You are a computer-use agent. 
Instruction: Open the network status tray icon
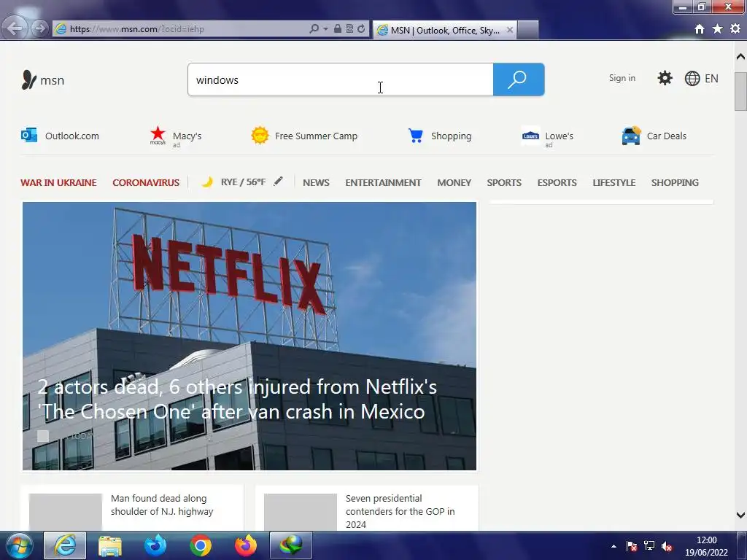(649, 546)
